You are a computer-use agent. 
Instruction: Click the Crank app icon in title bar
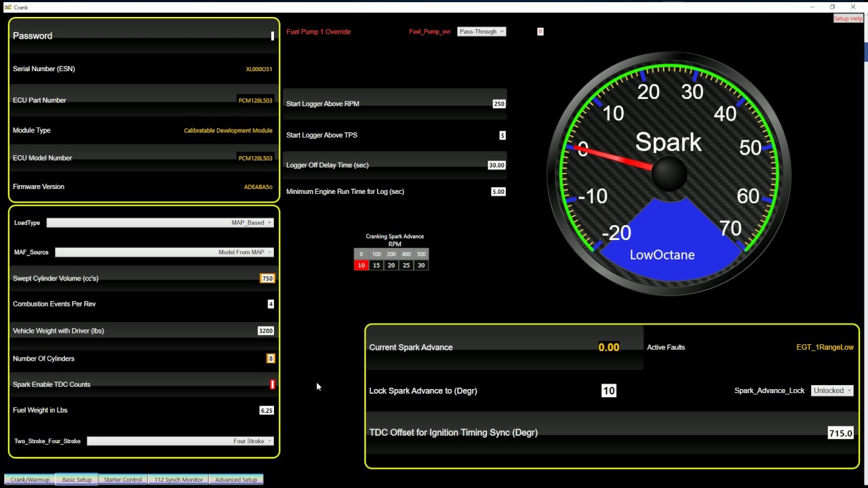[x=7, y=7]
